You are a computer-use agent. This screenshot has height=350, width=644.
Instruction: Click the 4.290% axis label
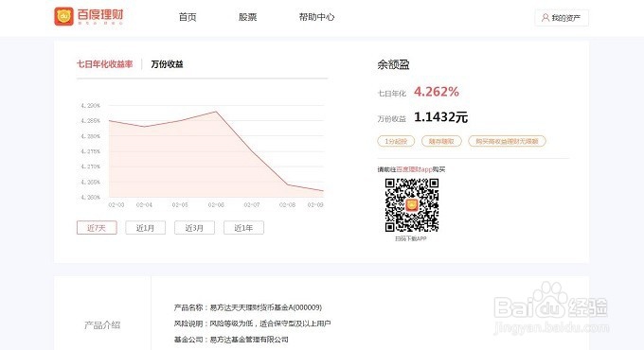(x=90, y=105)
